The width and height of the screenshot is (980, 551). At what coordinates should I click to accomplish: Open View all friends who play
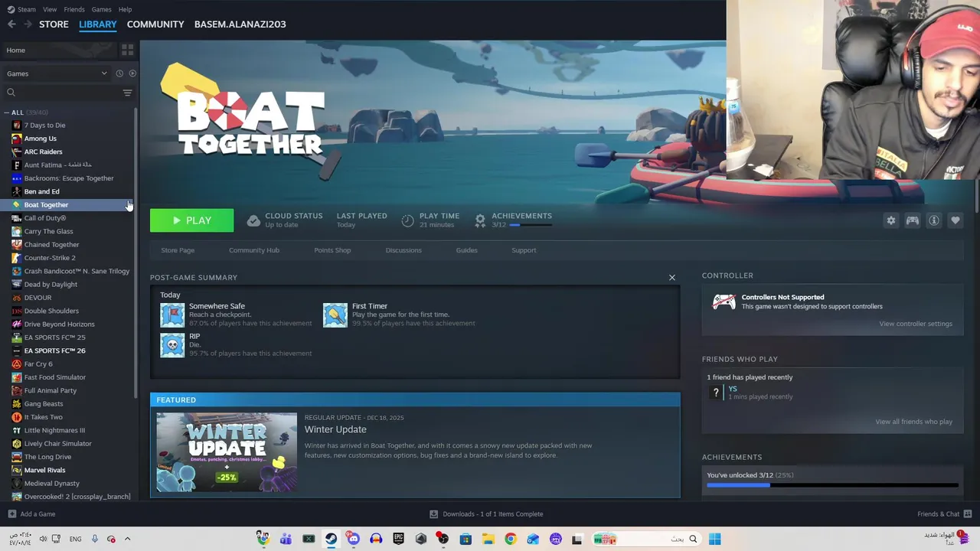tap(913, 422)
